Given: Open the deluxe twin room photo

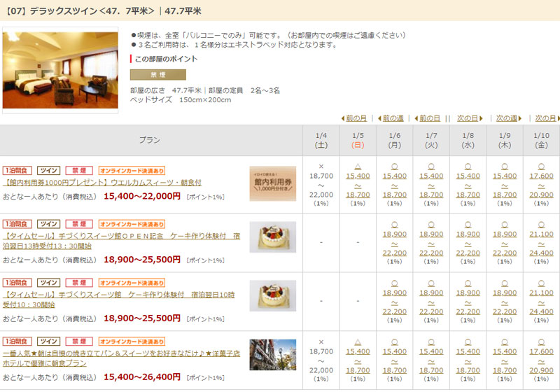Looking at the screenshot, I should (60, 70).
